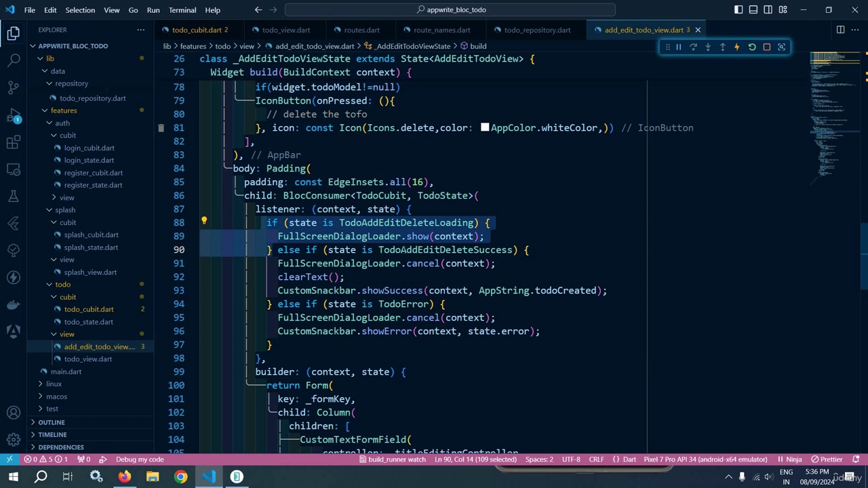This screenshot has width=868, height=488.
Task: Switch to the routes.dart tab
Action: (361, 30)
